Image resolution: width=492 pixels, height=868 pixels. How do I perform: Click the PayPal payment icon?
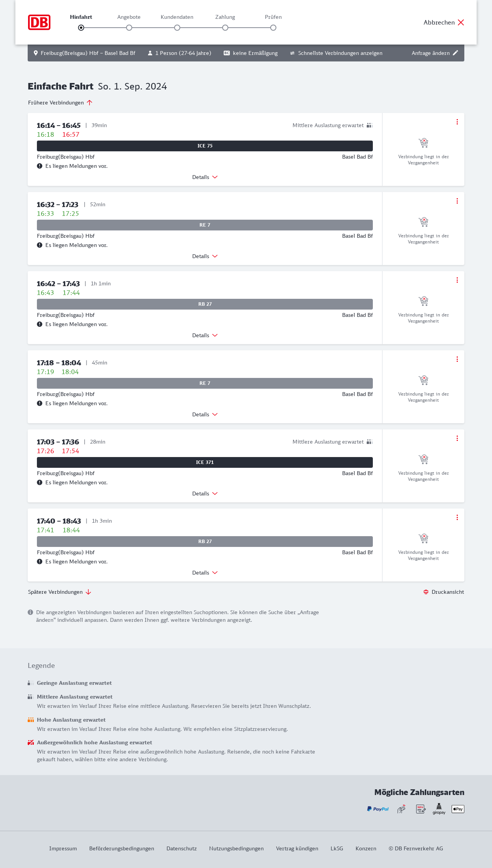coord(378,809)
